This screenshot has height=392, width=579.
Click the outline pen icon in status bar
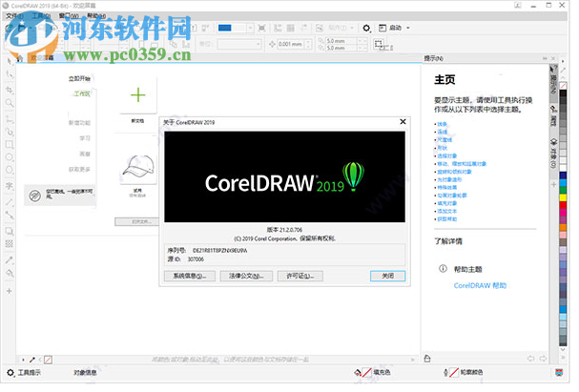coord(445,372)
